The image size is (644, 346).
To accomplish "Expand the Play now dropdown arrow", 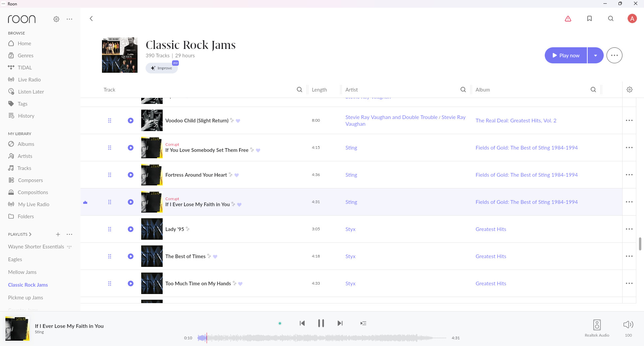I will (x=595, y=56).
